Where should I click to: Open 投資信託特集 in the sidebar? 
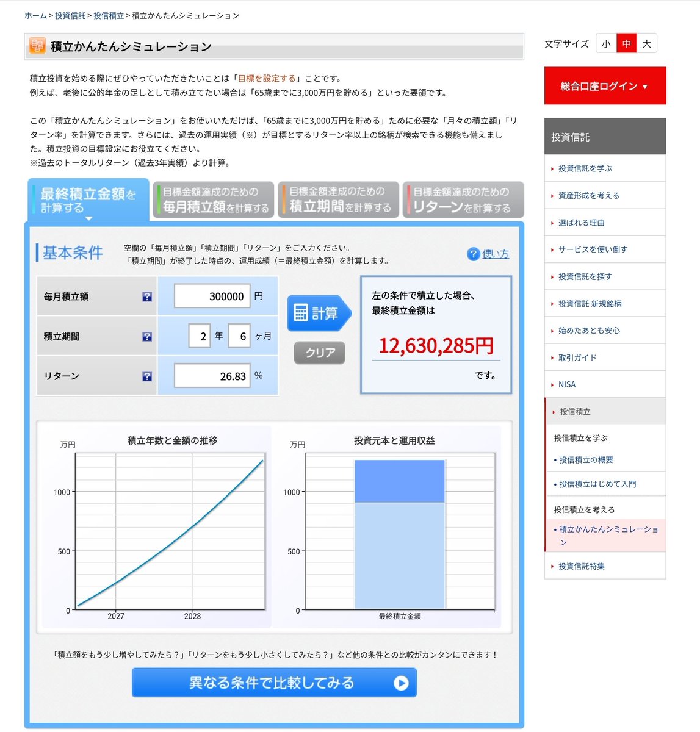click(x=605, y=566)
